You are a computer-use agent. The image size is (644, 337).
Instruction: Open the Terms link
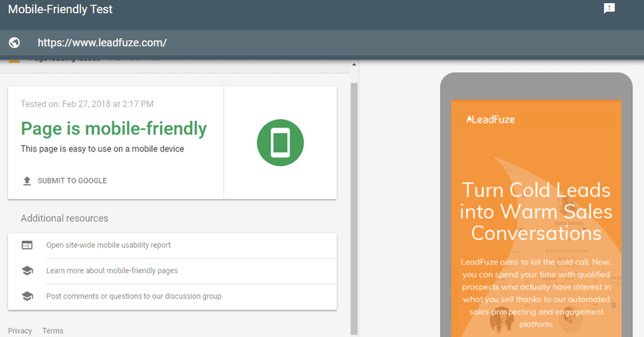(53, 331)
